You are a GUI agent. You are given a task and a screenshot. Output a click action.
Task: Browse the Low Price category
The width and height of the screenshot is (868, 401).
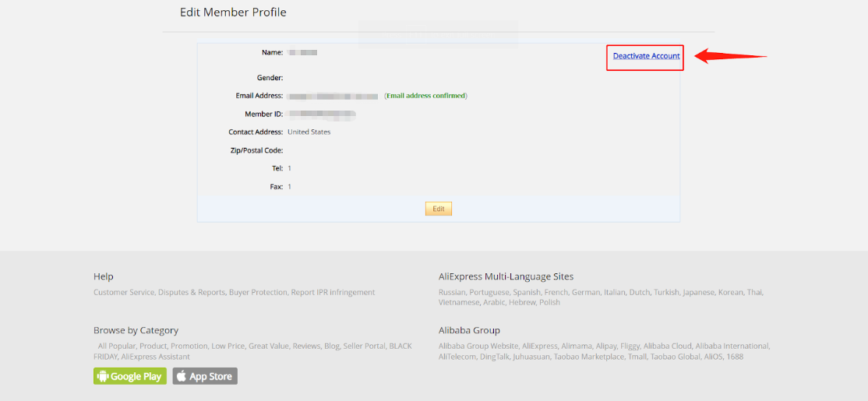[x=228, y=346]
